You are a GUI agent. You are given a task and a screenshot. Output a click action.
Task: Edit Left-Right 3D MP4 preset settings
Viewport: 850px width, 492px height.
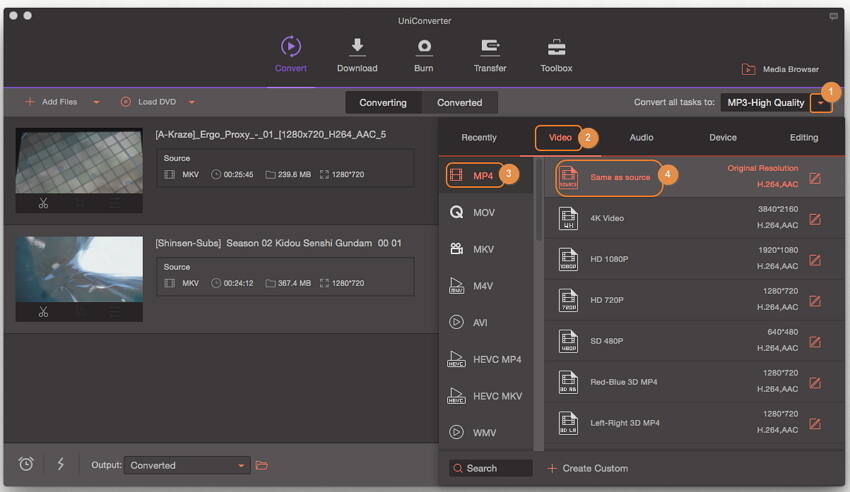815,424
